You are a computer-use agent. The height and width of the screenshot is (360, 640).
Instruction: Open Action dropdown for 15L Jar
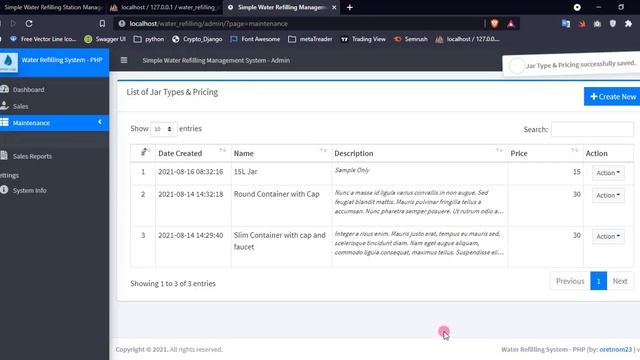coord(608,173)
